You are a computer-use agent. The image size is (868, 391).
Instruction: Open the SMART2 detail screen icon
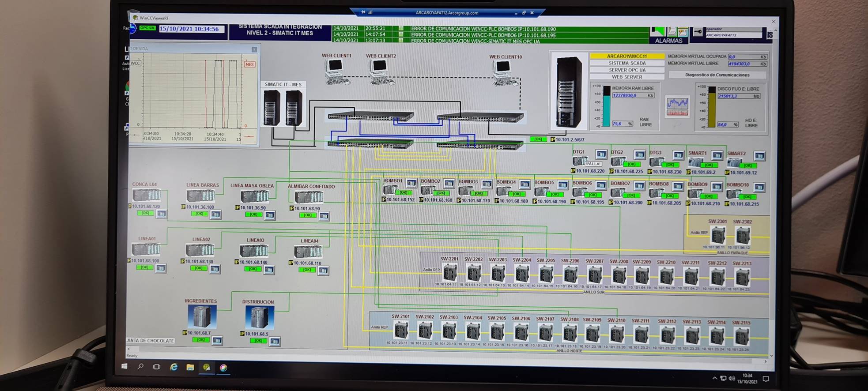tap(759, 156)
